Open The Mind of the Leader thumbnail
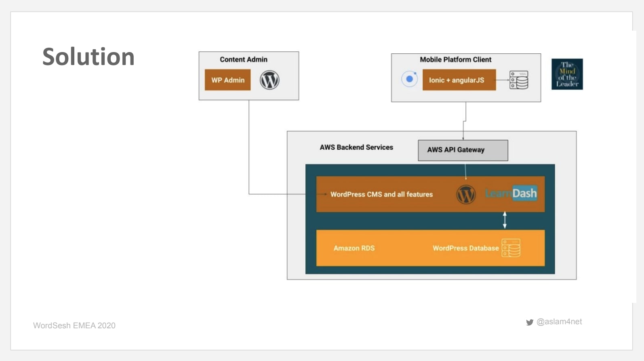The height and width of the screenshot is (361, 644). 567,74
